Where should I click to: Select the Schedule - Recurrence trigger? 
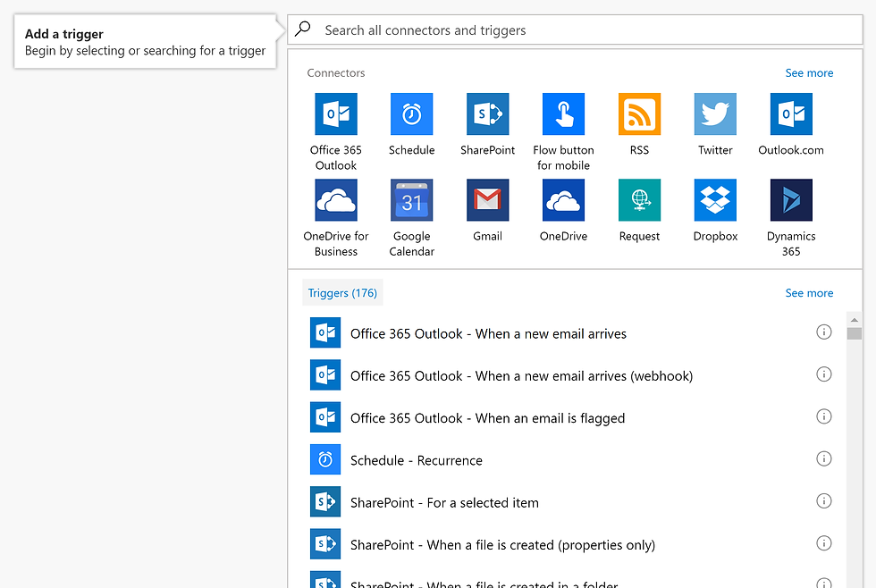[x=417, y=461]
